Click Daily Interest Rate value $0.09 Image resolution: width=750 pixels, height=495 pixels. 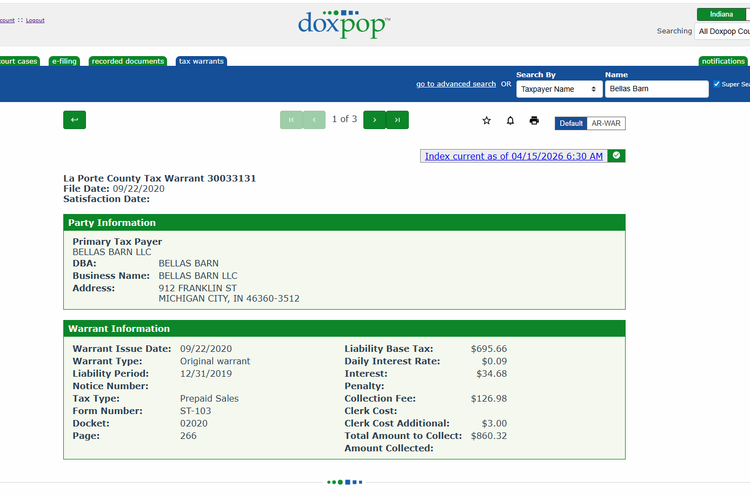[x=494, y=362]
